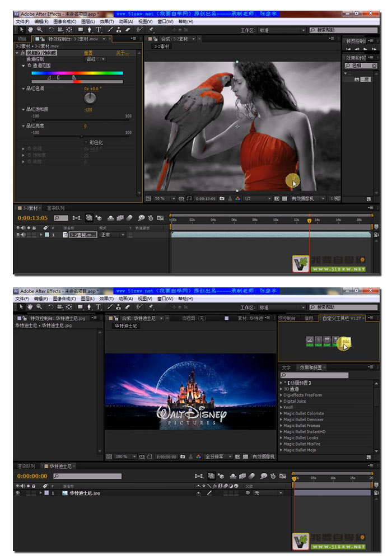Click Edit button in custom toolbar panel
This screenshot has width=392, height=559.
point(346,342)
